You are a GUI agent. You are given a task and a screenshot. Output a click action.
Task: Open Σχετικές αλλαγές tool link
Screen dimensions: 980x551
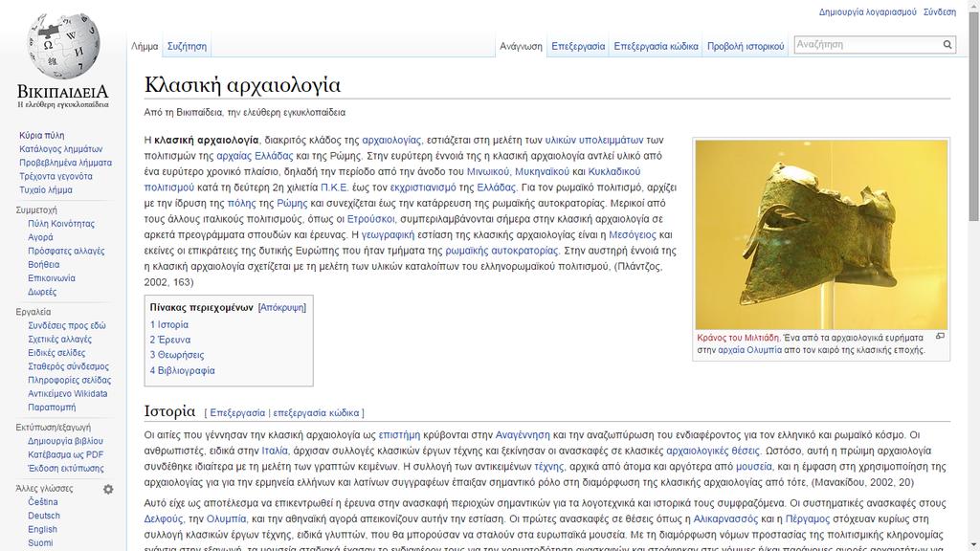pyautogui.click(x=60, y=340)
